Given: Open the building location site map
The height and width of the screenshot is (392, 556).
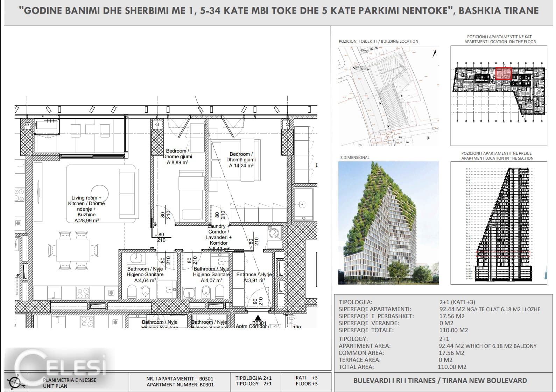Looking at the screenshot, I should click(389, 96).
